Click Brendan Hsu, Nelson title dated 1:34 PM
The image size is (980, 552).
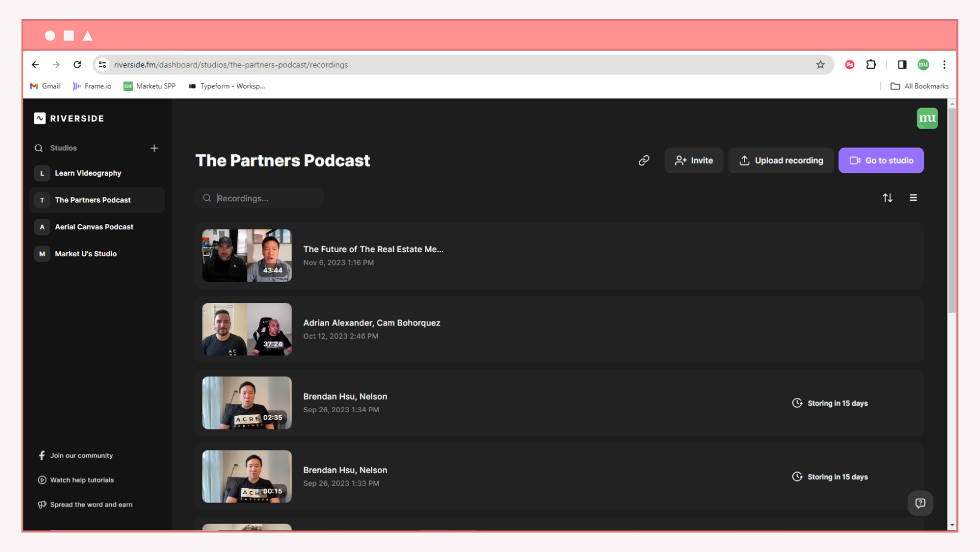345,397
